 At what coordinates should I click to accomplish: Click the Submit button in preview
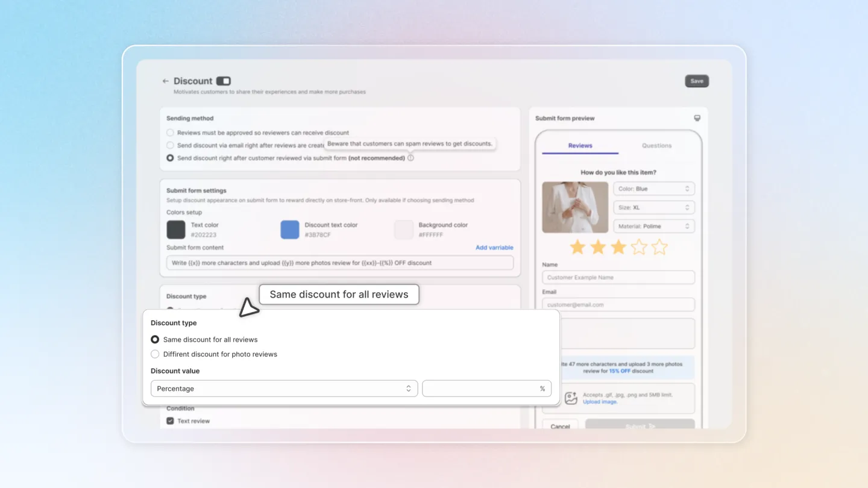click(640, 425)
